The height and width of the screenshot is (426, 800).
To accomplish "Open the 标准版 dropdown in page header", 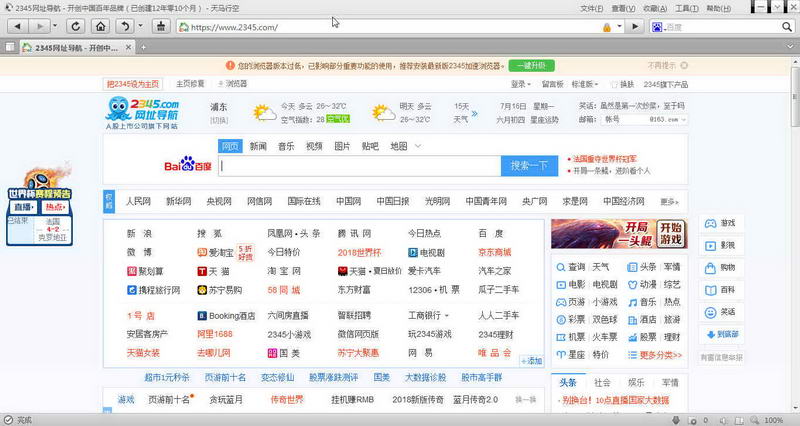I will pyautogui.click(x=585, y=84).
